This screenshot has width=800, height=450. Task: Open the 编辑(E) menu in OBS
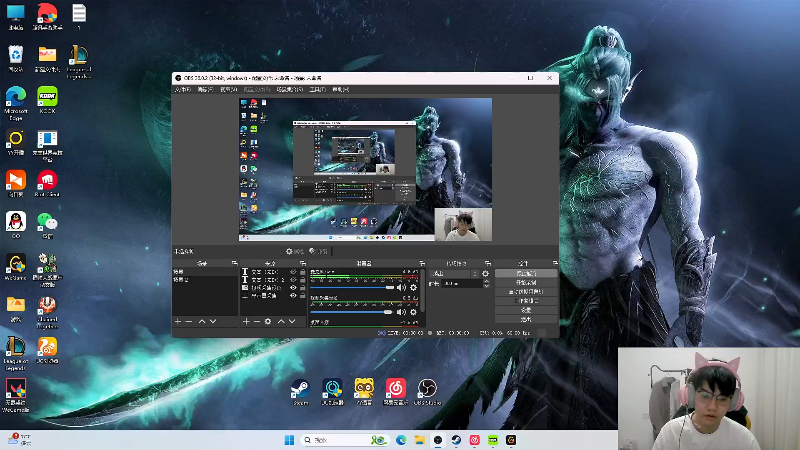205,89
